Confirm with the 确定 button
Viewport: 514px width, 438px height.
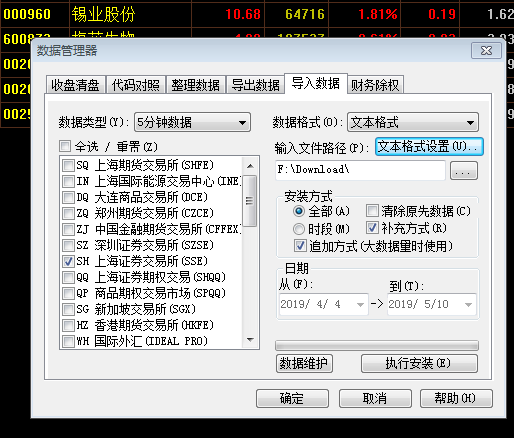point(292,399)
